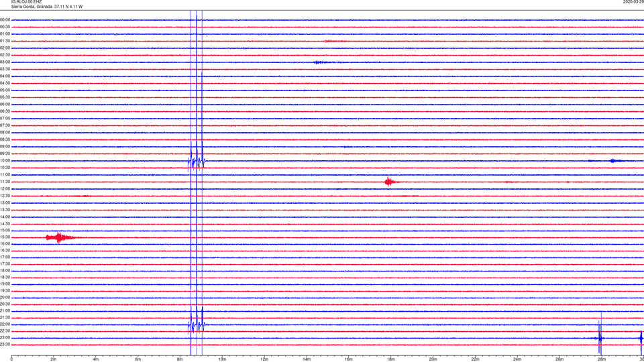This screenshot has width=644, height=362.
Task: Select the 11:30 time row label
Action: (5, 182)
